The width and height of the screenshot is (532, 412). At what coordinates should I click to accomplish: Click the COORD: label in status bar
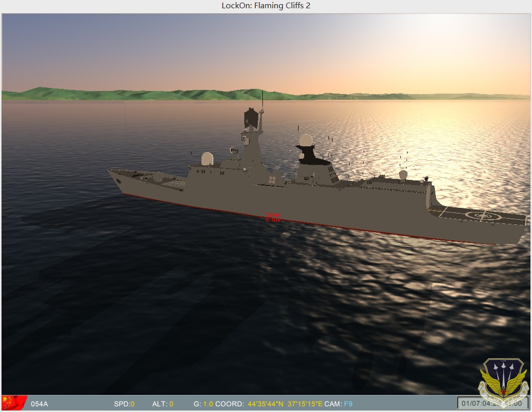pyautogui.click(x=230, y=404)
